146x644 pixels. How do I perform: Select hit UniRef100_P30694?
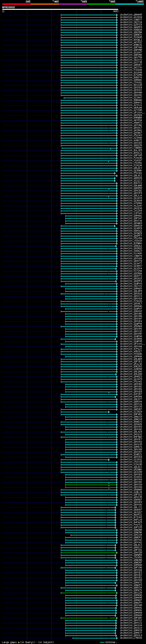(x=131, y=70)
